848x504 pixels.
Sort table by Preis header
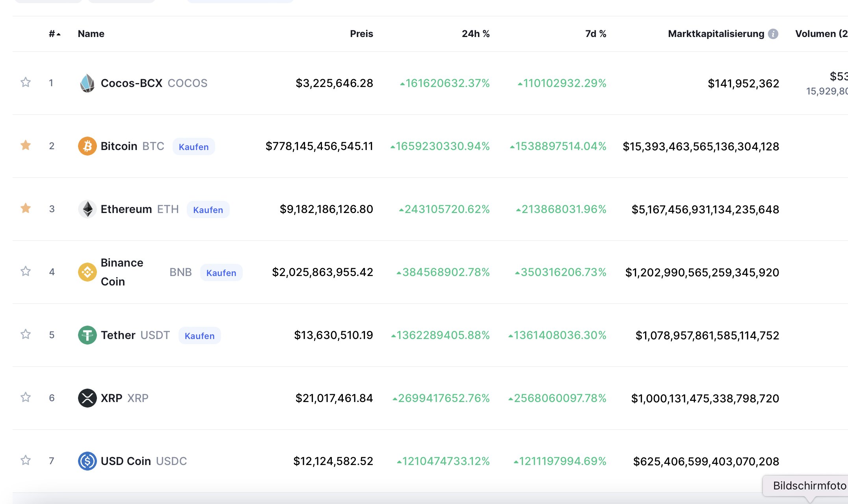[361, 34]
